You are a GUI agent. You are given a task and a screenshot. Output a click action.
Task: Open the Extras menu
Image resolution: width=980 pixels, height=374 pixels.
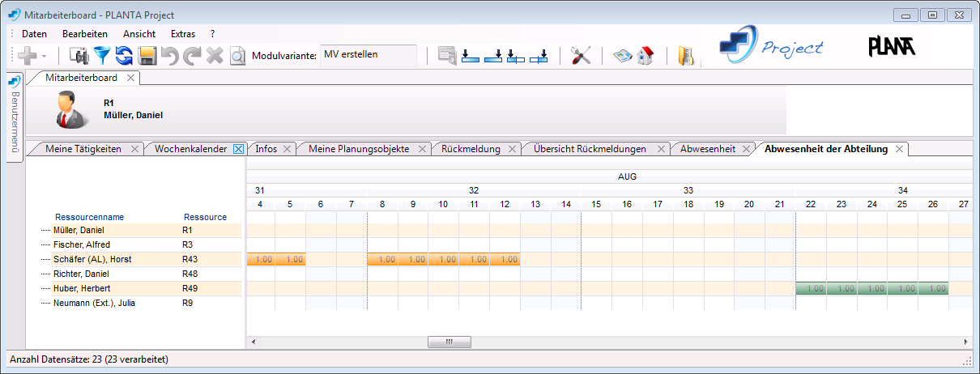click(x=183, y=34)
